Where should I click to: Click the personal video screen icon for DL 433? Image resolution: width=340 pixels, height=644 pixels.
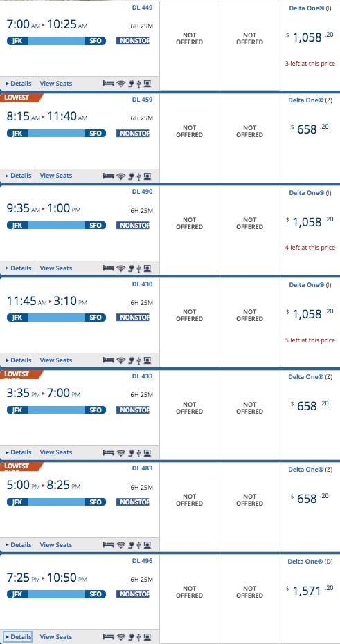[147, 452]
